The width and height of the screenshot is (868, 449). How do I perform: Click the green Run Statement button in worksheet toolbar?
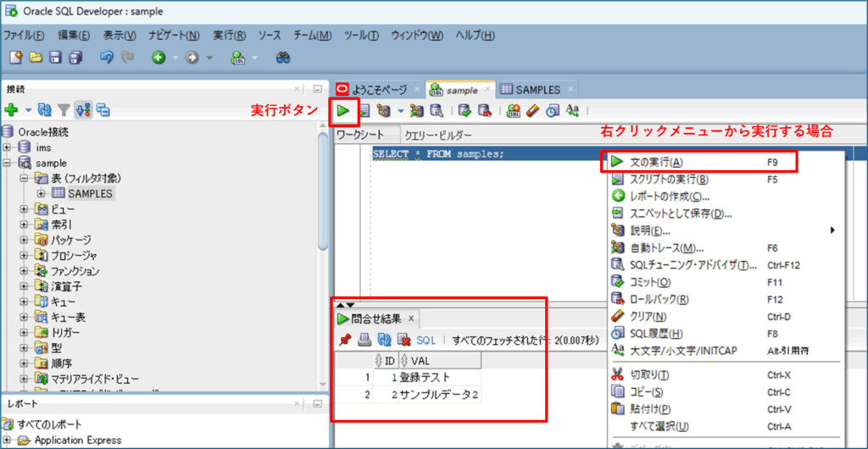(x=343, y=110)
